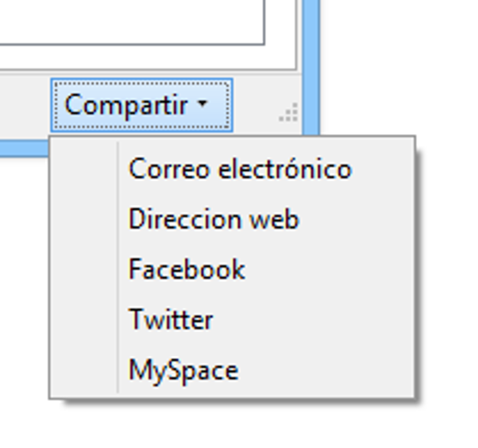
Task: Click inside the text box above Compartir
Action: [131, 21]
